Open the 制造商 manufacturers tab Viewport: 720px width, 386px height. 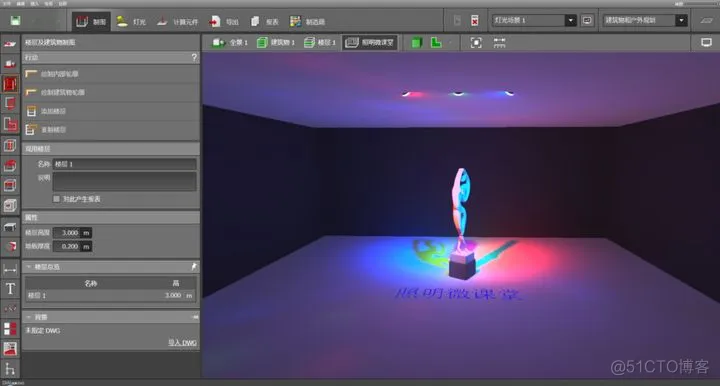click(307, 22)
